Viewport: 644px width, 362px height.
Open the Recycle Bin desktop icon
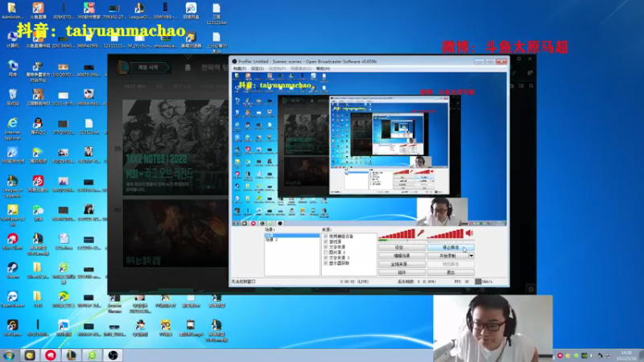(12, 97)
